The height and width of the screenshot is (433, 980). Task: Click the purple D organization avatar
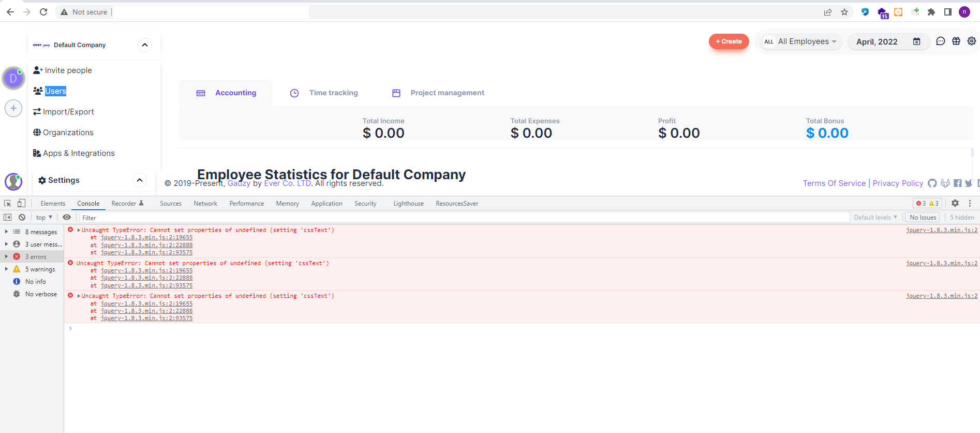coord(13,79)
